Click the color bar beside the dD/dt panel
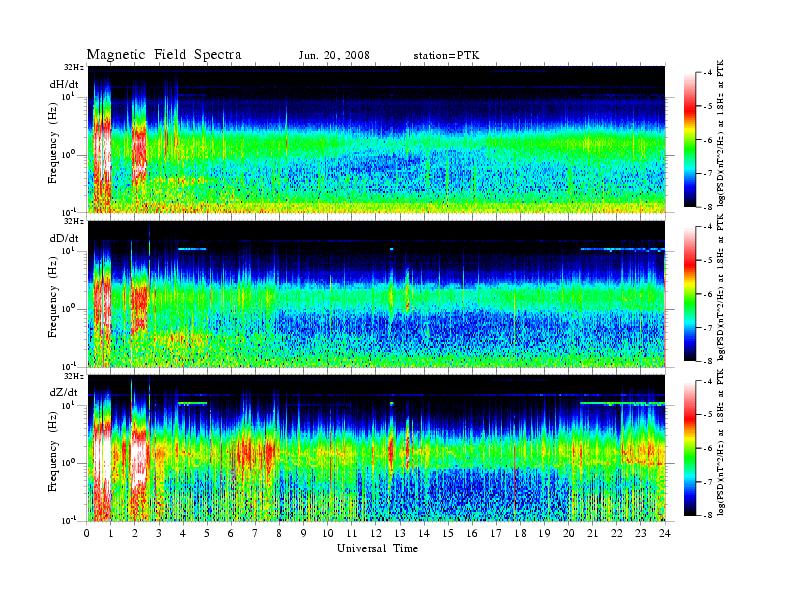792x612 pixels. coord(690,294)
